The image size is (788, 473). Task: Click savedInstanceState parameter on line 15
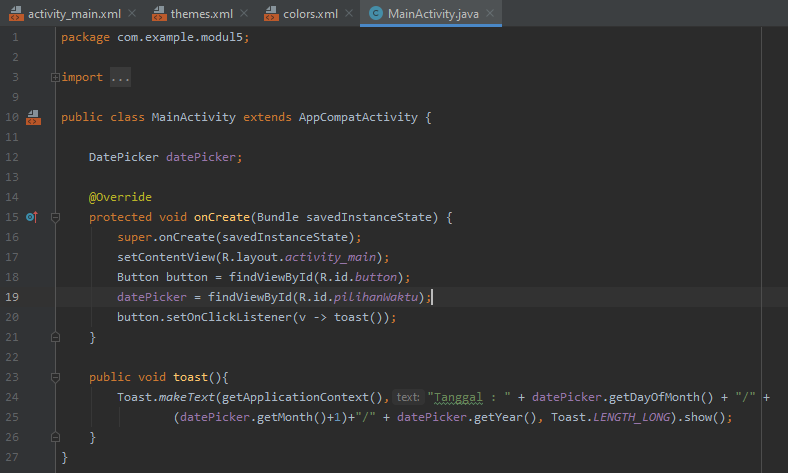[369, 217]
